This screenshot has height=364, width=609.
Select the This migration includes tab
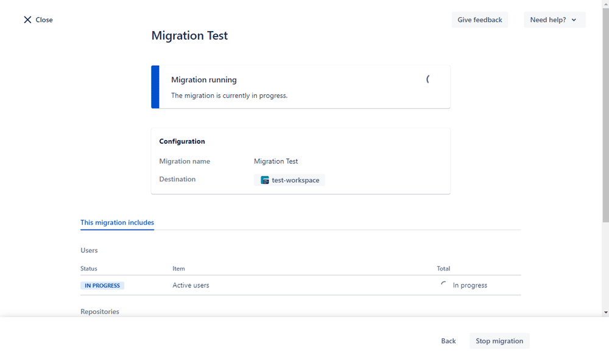[117, 222]
